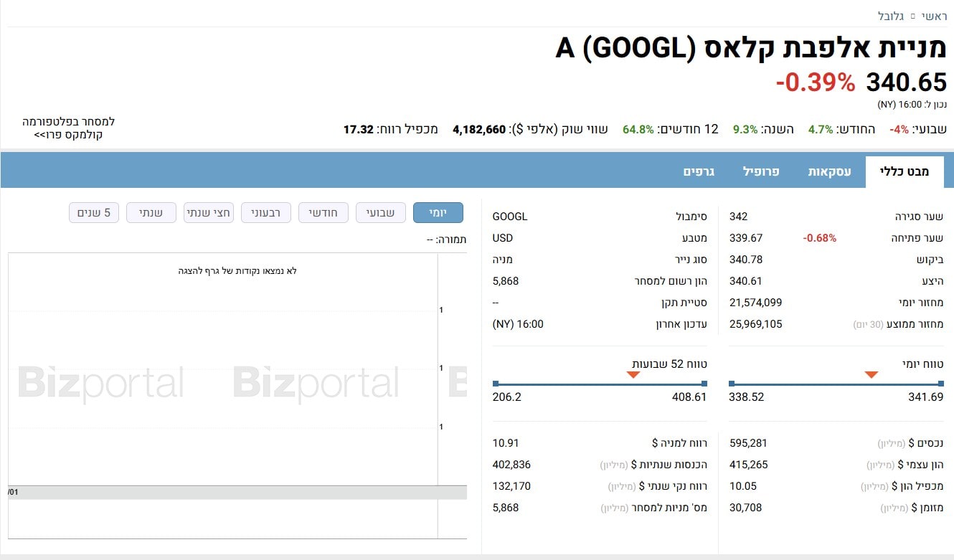Click the stock price 340.65
Image resolution: width=954 pixels, height=560 pixels.
pos(907,83)
